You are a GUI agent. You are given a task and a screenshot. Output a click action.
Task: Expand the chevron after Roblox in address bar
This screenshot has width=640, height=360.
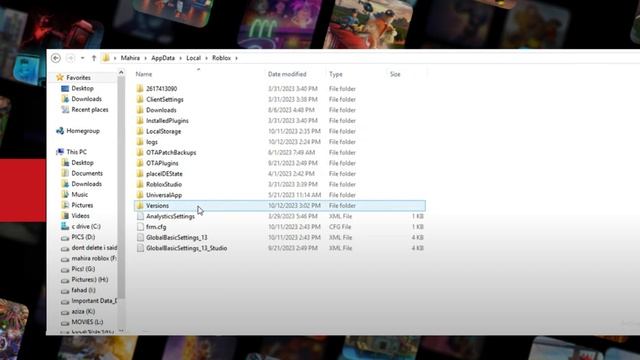pos(236,58)
